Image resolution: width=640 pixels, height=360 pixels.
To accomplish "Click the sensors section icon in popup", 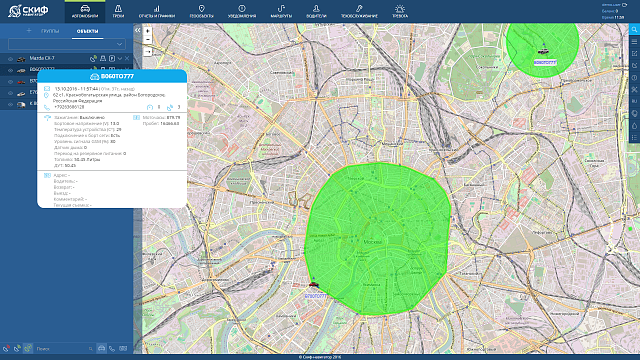I will pos(47,118).
